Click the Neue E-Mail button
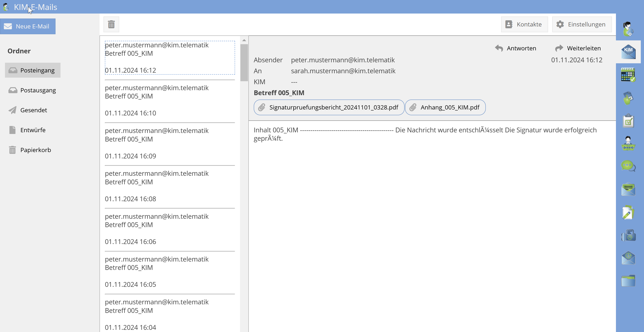The image size is (644, 332). [x=28, y=26]
